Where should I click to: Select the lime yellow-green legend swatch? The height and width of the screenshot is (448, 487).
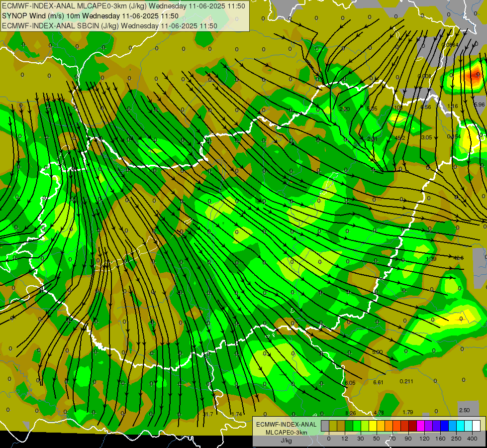coord(365,426)
